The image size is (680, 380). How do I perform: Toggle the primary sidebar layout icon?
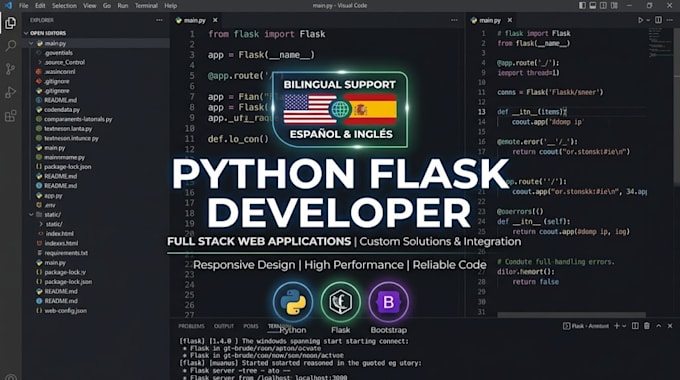(x=582, y=6)
